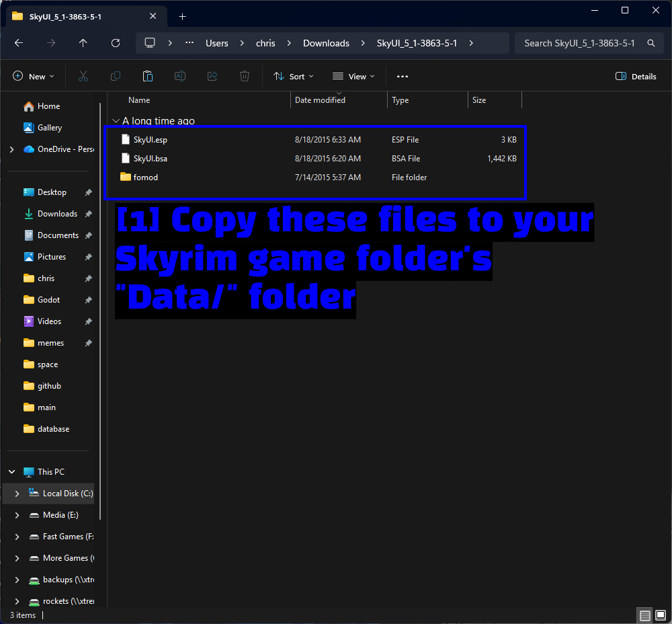
Task: Expand Fast Games drive node
Action: 17,537
